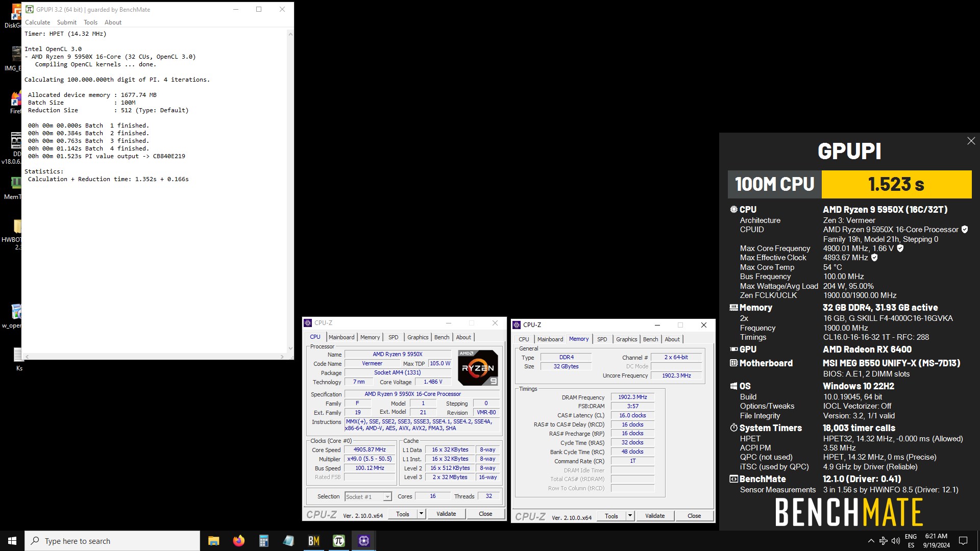Open the clock and date flyout
The image size is (980, 551).
(936, 541)
